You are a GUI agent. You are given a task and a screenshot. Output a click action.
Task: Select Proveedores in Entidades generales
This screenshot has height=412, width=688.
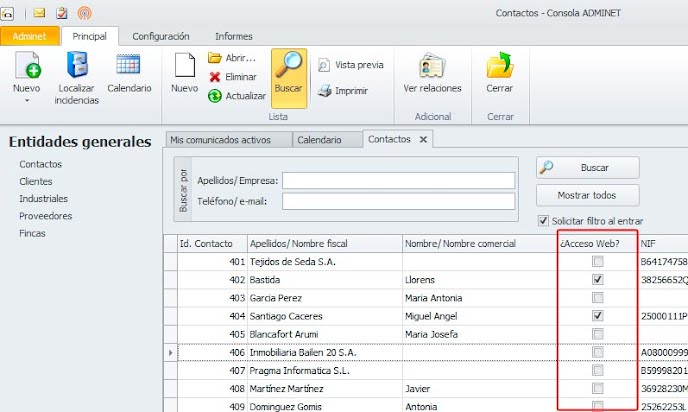pos(45,216)
